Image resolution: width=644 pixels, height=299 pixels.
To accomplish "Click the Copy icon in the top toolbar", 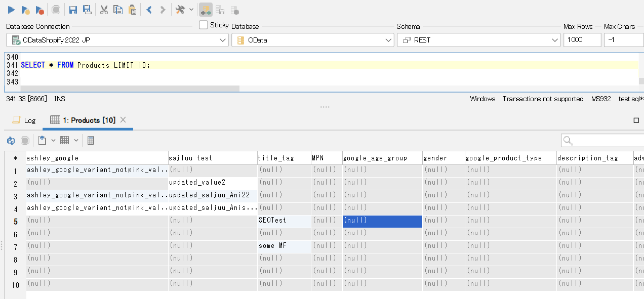I will coord(118,10).
